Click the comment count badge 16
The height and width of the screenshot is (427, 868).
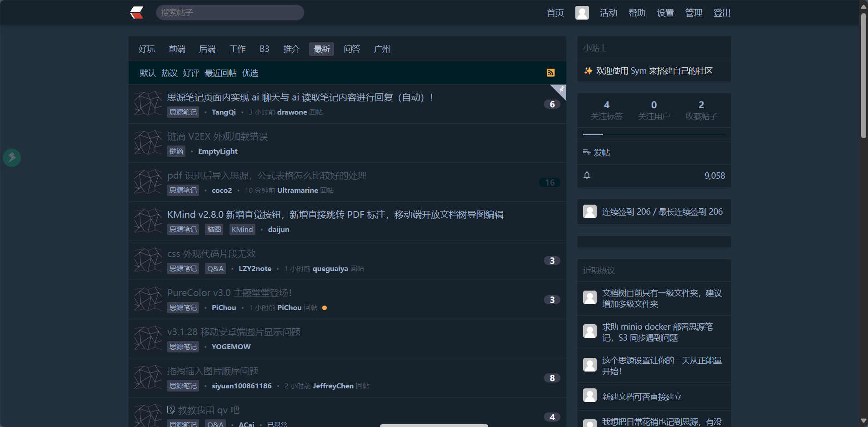[549, 182]
